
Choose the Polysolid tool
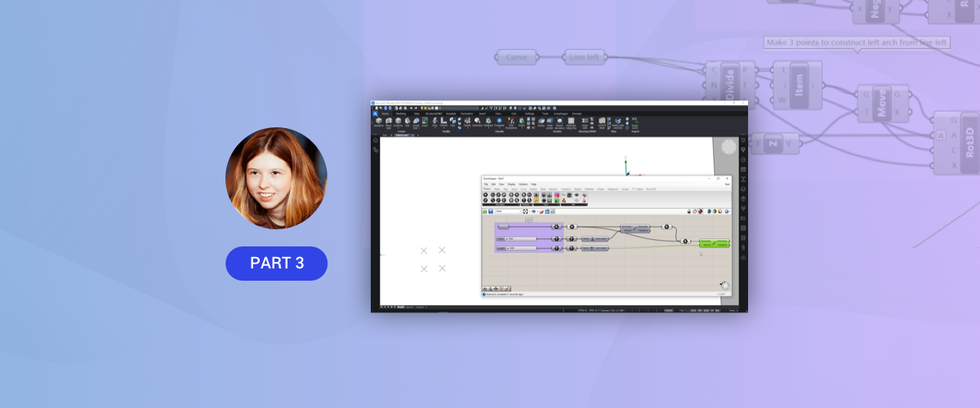pyautogui.click(x=389, y=122)
